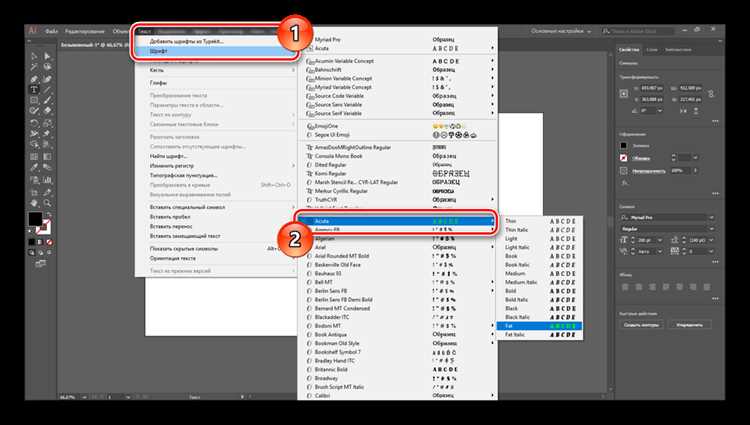Toggle the constrain proportions link icon
750x425 pixels.
(711, 94)
